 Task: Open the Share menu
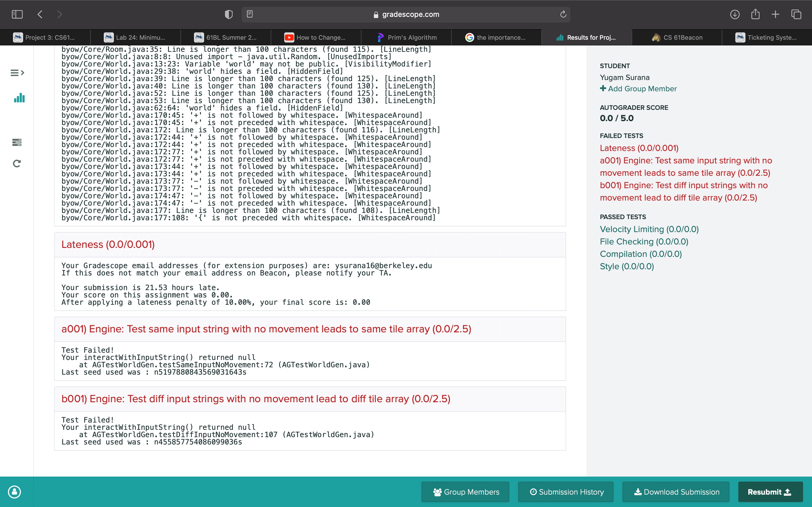coord(755,14)
